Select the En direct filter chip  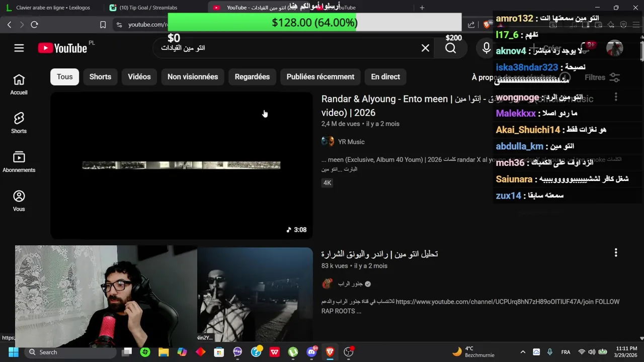[x=385, y=76]
